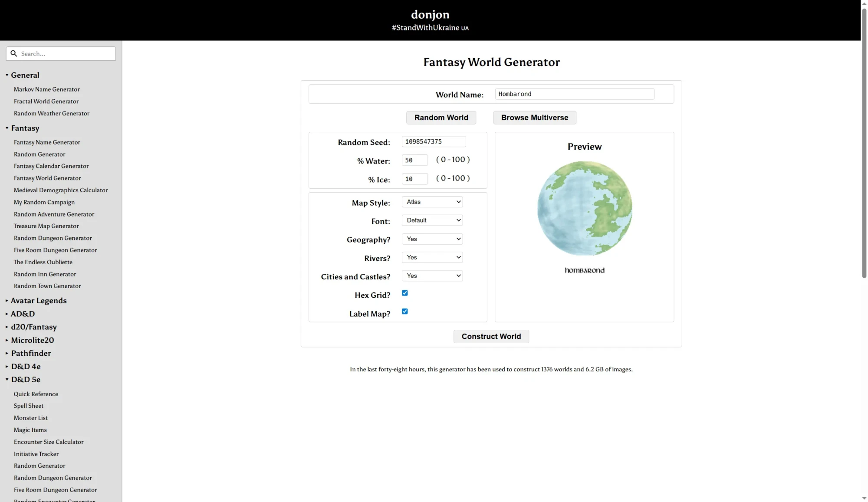This screenshot has height=502, width=868.
Task: Click the Construct World button
Action: pyautogui.click(x=491, y=337)
